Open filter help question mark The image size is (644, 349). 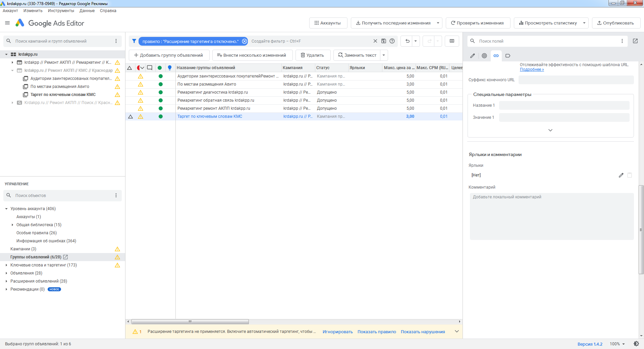[392, 41]
